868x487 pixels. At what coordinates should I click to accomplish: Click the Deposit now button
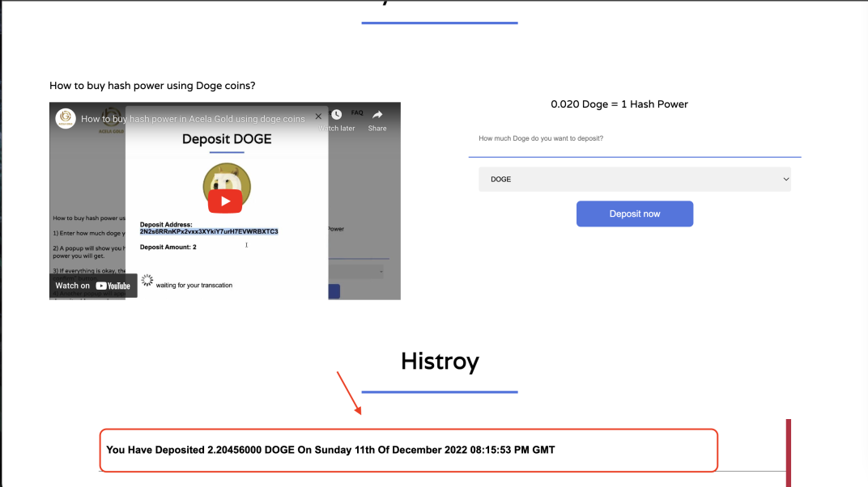[634, 214]
